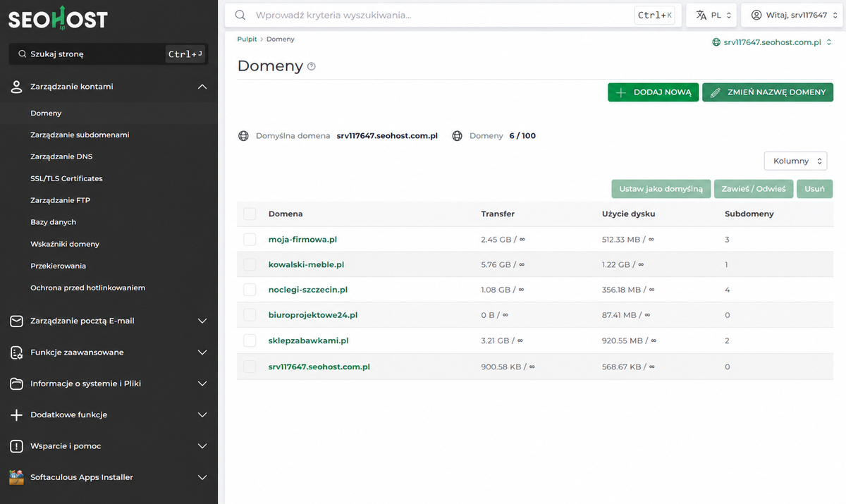Screen dimensions: 846x504
Task: Open the moja-firmowa.pl domain link
Action: pyautogui.click(x=302, y=240)
